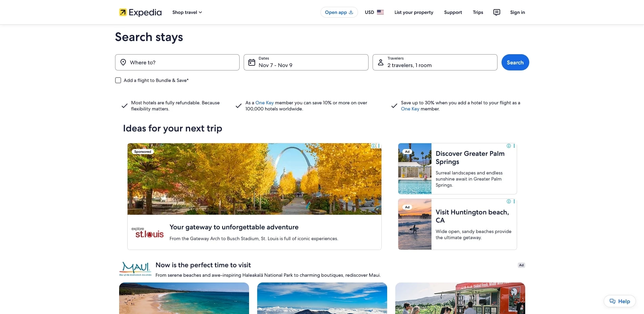The image size is (644, 314).
Task: Click the location pin icon in Where to field
Action: (x=124, y=62)
